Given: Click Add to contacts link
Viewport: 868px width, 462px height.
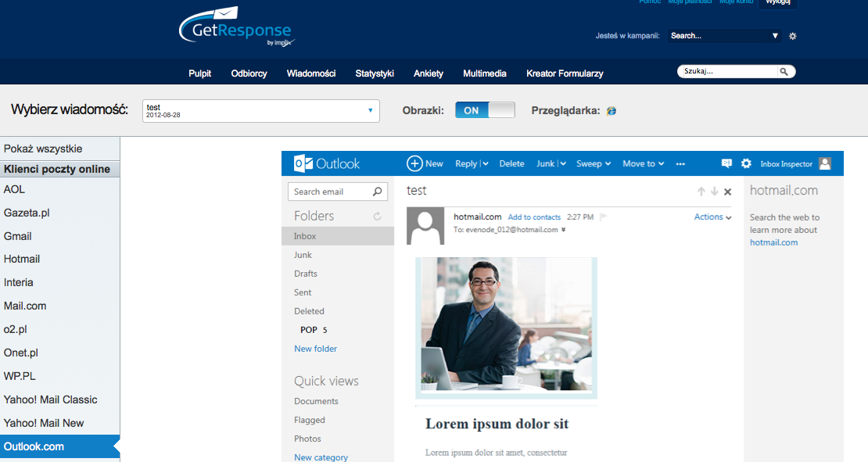Looking at the screenshot, I should [x=534, y=217].
